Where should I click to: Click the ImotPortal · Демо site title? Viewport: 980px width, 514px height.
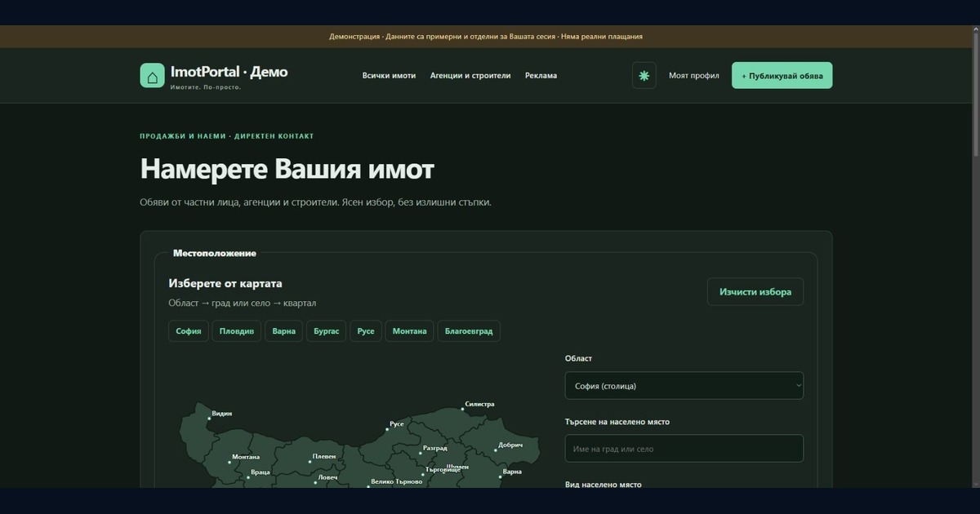point(229,72)
